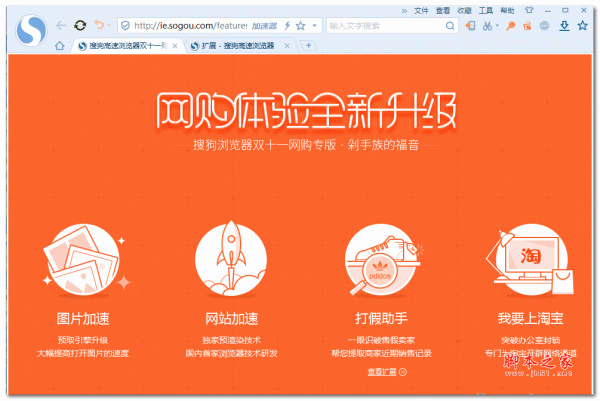Screen dimensions: 600x401
Task: Click the 网购体验全新升级 headline
Action: (x=306, y=110)
